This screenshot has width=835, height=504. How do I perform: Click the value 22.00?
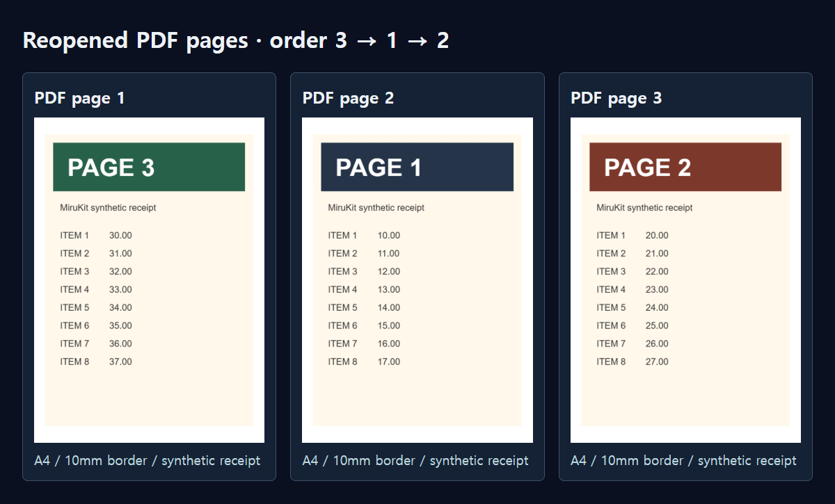pyautogui.click(x=657, y=272)
